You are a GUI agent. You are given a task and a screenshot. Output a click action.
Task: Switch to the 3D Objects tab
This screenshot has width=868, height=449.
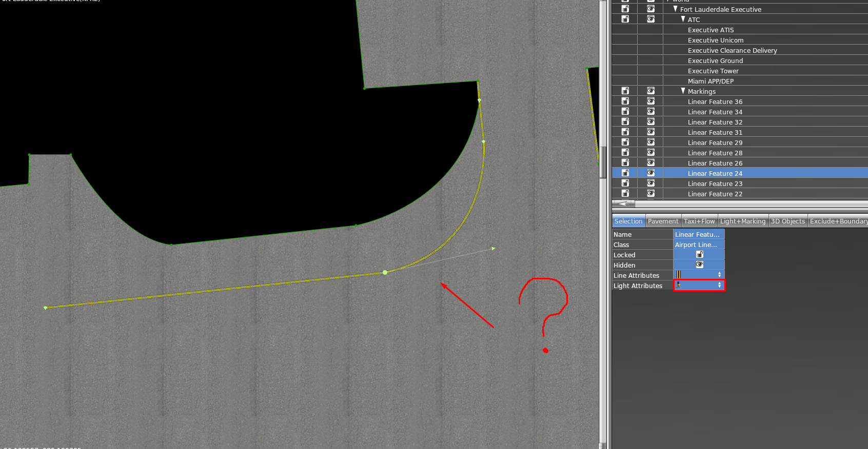(788, 221)
